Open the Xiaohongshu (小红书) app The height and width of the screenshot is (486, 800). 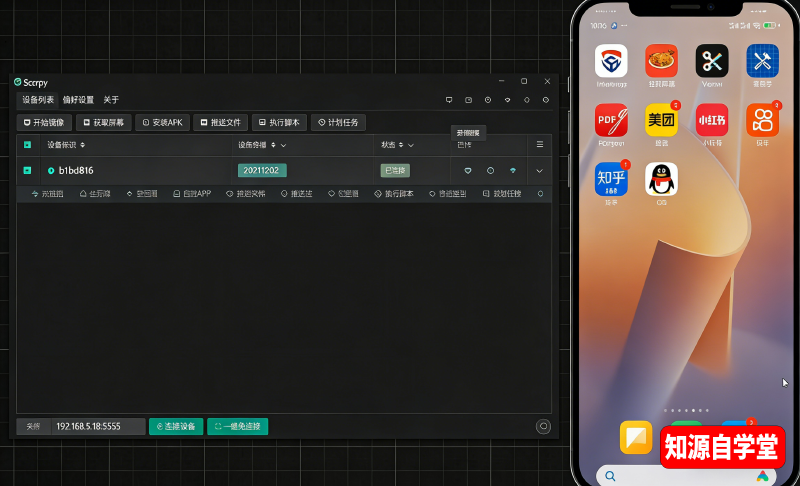coord(712,120)
